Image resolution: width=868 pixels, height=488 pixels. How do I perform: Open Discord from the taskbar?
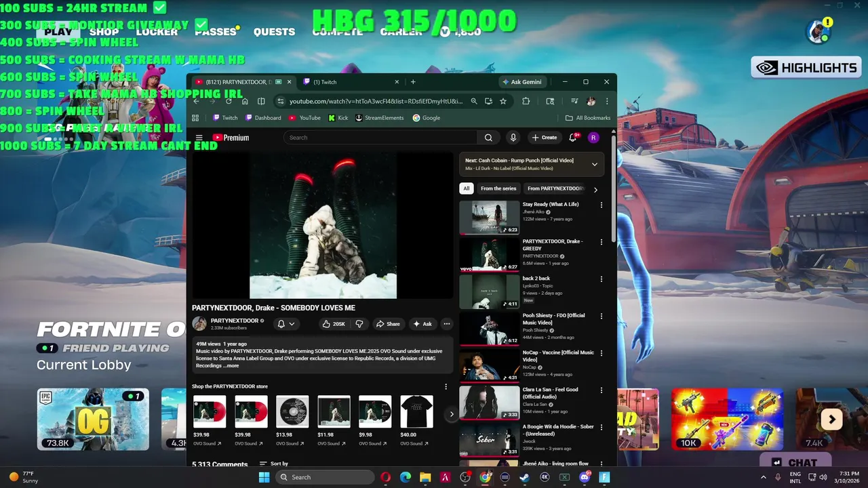coord(584,477)
